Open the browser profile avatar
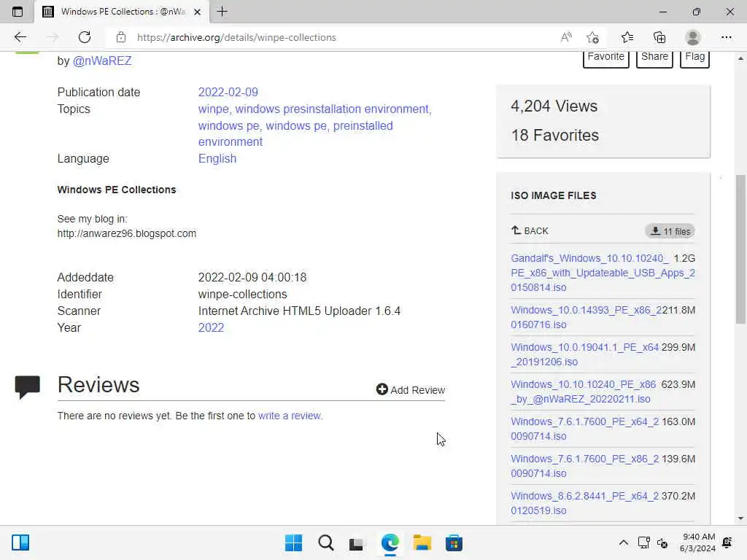Image resolution: width=747 pixels, height=560 pixels. pos(693,37)
